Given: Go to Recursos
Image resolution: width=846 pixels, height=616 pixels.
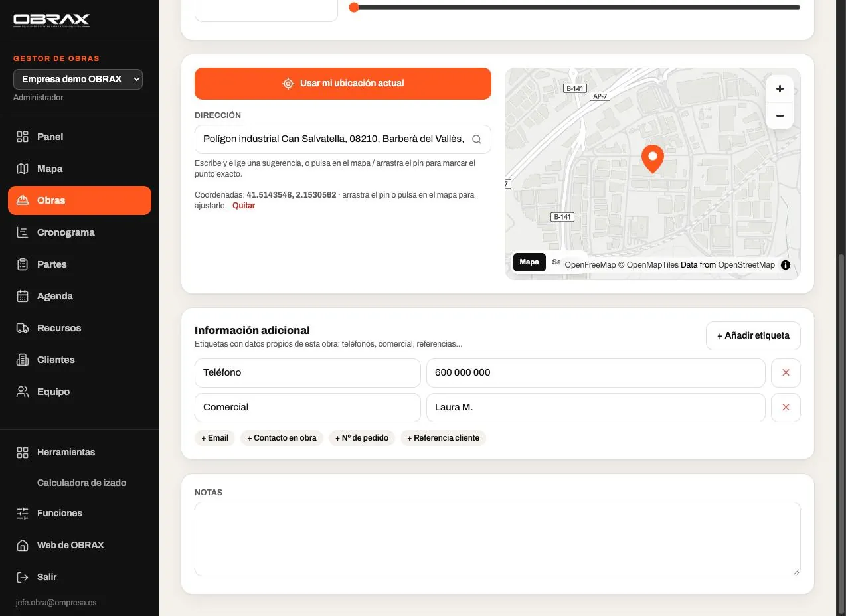Looking at the screenshot, I should 80,328.
